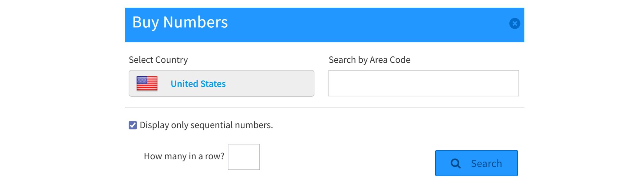Screen dimensions: 644x180
Task: Click the 'How many in a row?' input box
Action: point(244,157)
